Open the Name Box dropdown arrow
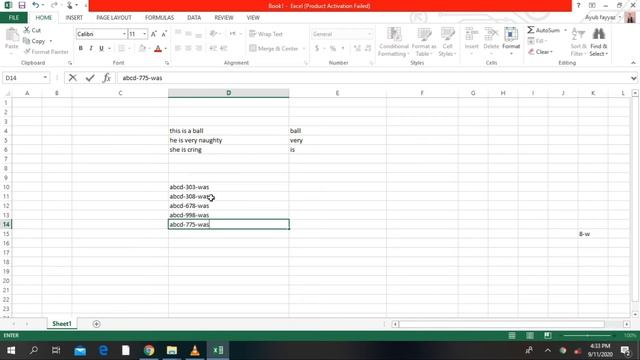Viewport: 640px width, 360px height. tap(45, 78)
